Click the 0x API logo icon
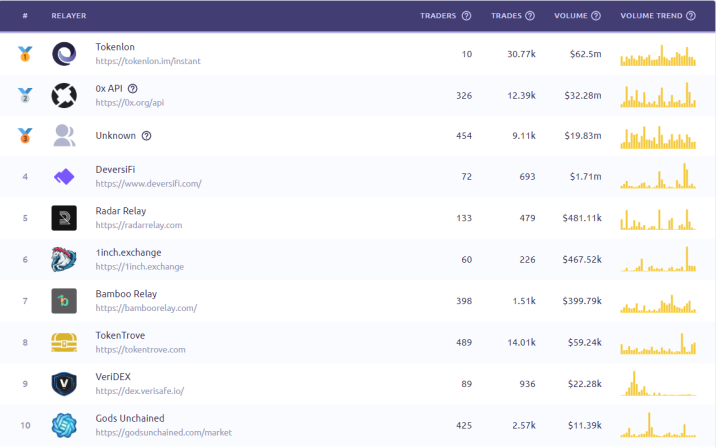The image size is (716, 448). click(64, 95)
